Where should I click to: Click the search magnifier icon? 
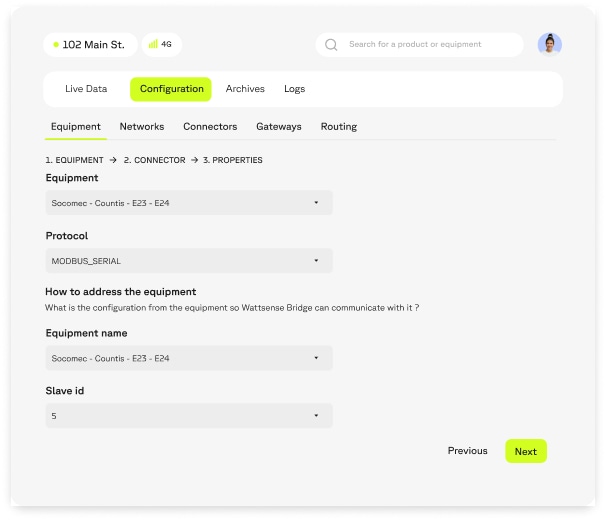tap(331, 45)
